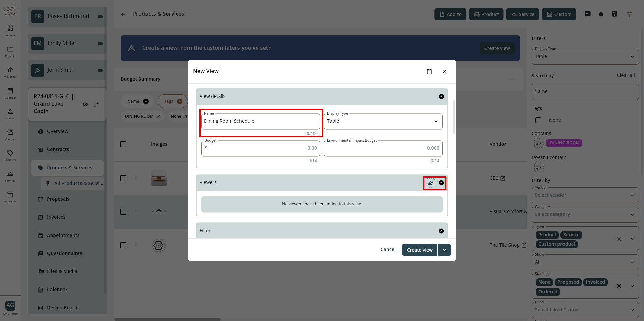This screenshot has width=644, height=321.
Task: Click Create view button in dialog footer
Action: point(420,250)
